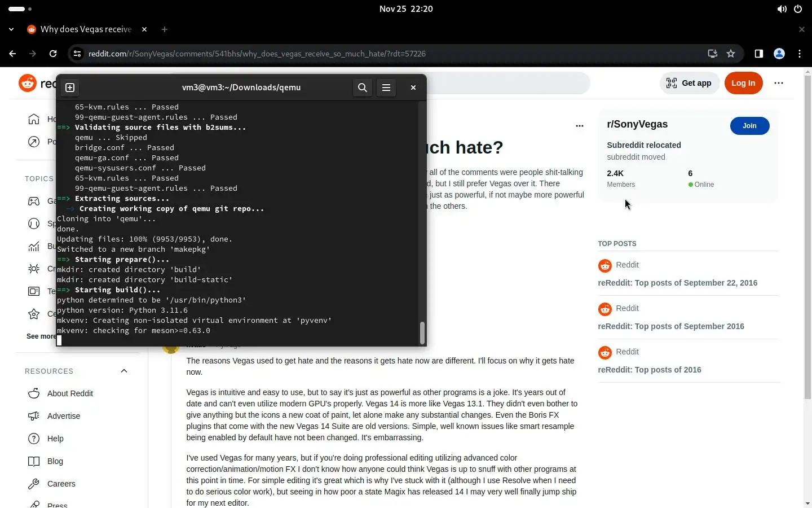Collapse the Resources section

124,371
